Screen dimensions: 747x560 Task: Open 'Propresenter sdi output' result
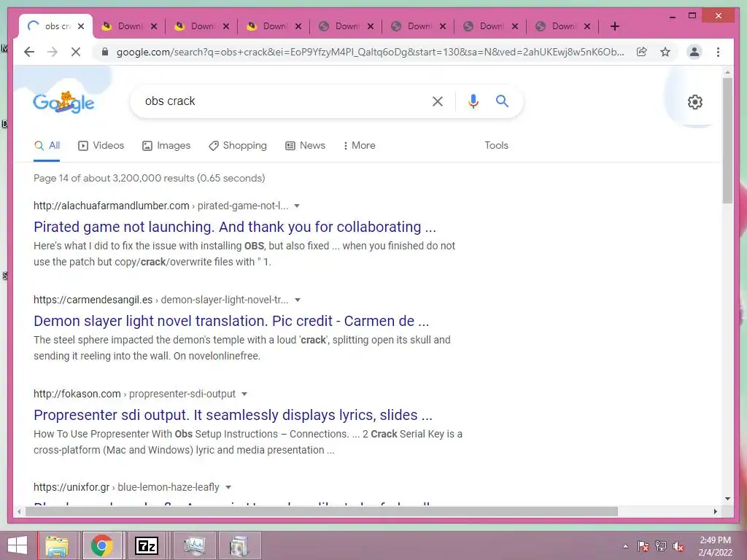pyautogui.click(x=233, y=415)
